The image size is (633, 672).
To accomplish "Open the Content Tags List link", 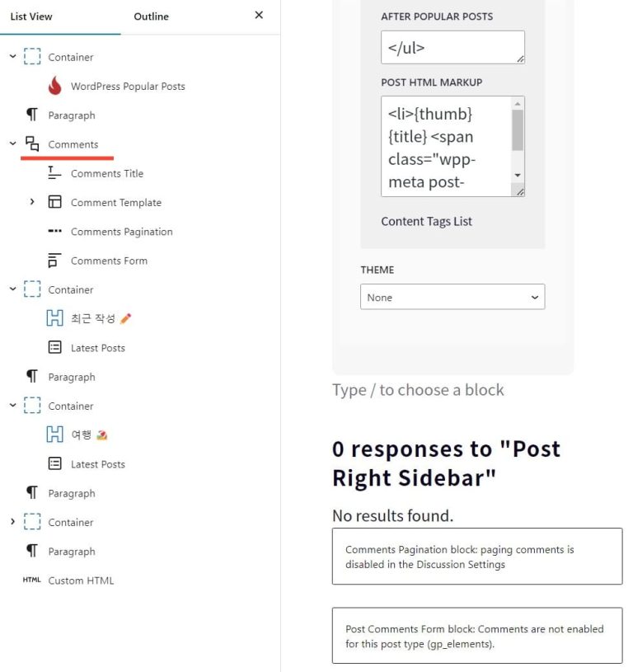I will pyautogui.click(x=426, y=221).
